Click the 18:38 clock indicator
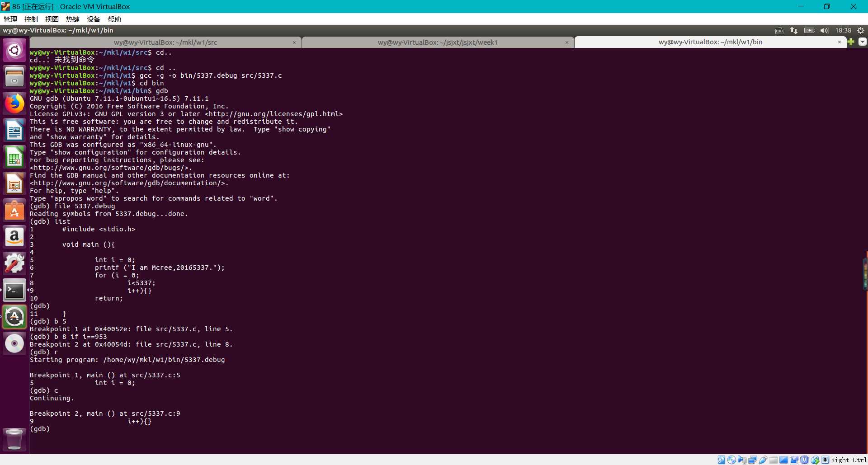Viewport: 868px width, 465px height. [x=843, y=30]
